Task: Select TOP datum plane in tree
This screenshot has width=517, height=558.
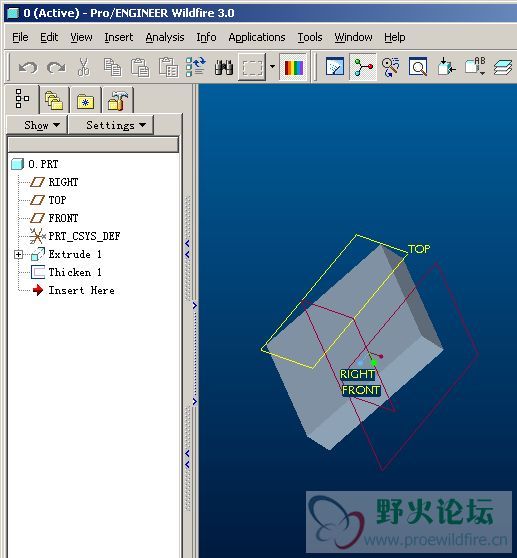Action: click(x=57, y=200)
